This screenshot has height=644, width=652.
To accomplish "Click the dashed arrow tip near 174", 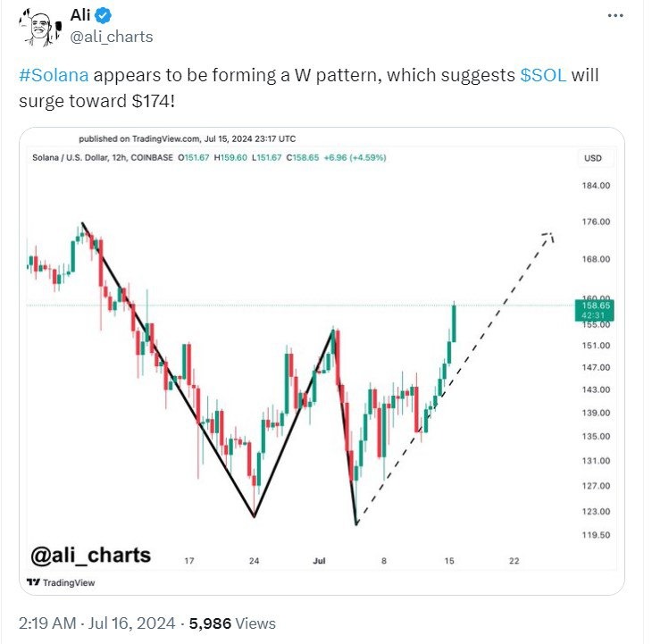I will click(x=550, y=235).
